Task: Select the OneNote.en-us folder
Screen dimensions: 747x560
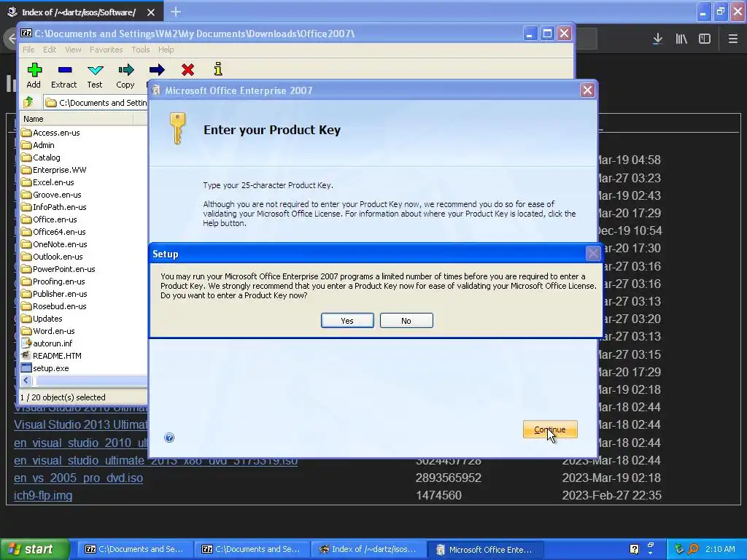Action: [54, 244]
